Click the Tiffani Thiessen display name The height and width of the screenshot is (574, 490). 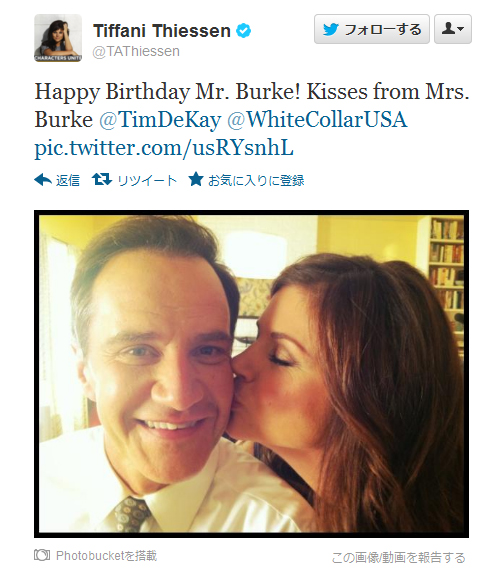point(162,31)
